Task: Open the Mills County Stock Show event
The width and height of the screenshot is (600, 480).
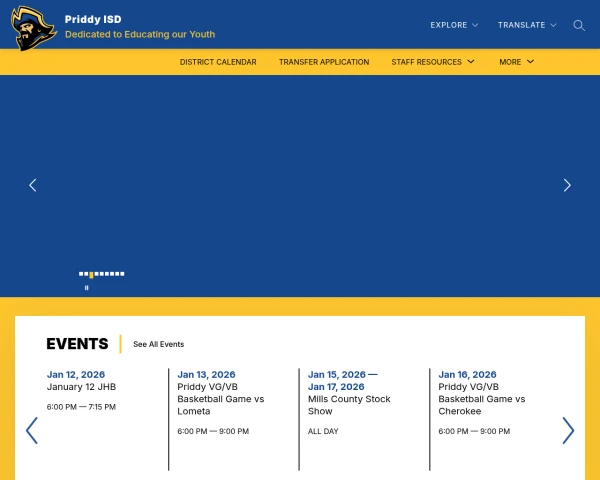Action: pos(349,405)
